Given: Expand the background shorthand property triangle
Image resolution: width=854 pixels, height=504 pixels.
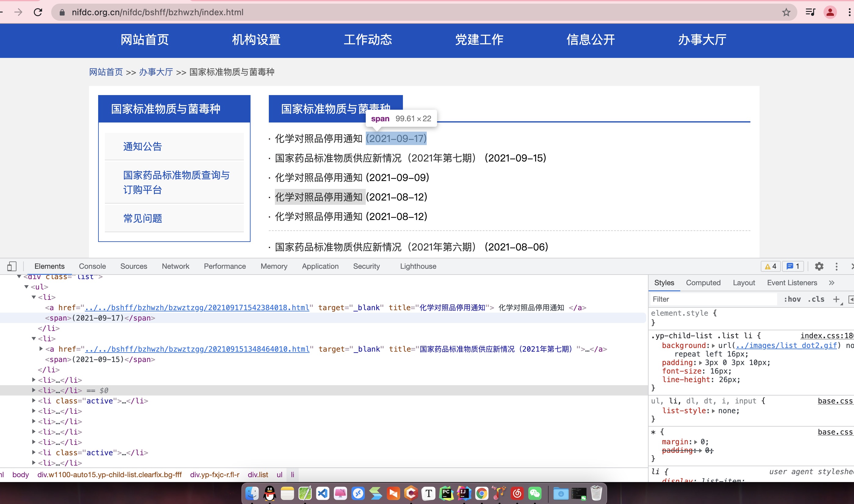Looking at the screenshot, I should [x=713, y=346].
